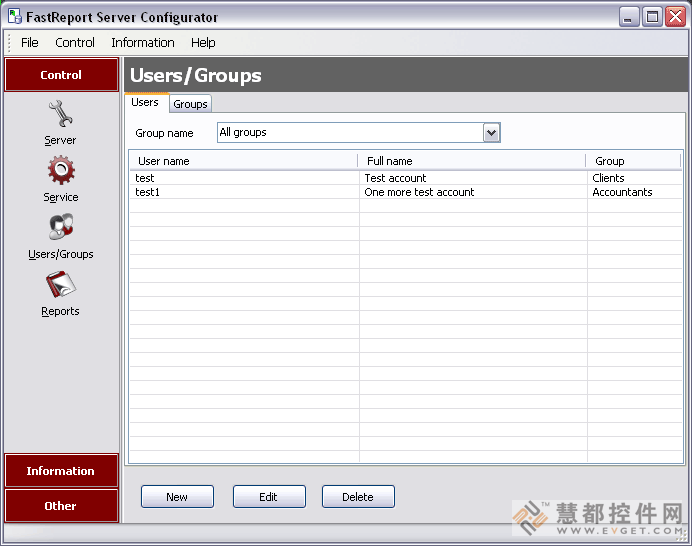The width and height of the screenshot is (692, 546).
Task: Click the Service label in sidebar
Action: coord(61,197)
